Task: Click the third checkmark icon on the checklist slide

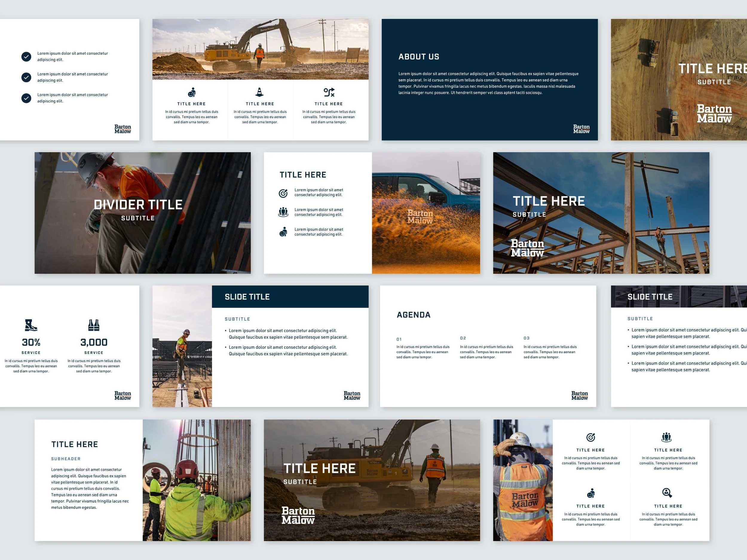Action: 26,98
